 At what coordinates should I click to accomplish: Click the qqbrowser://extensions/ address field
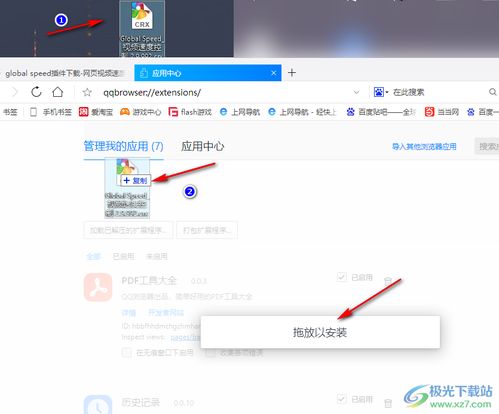click(x=152, y=92)
